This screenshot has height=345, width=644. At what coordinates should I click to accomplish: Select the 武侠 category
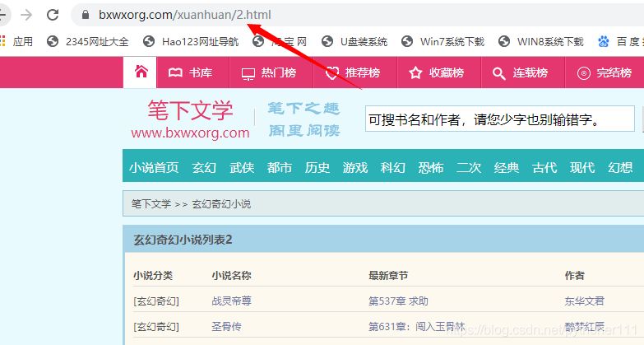point(242,168)
